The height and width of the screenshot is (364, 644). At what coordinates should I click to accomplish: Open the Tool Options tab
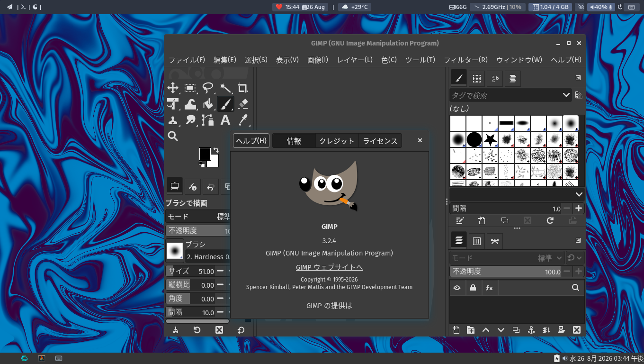tap(174, 186)
